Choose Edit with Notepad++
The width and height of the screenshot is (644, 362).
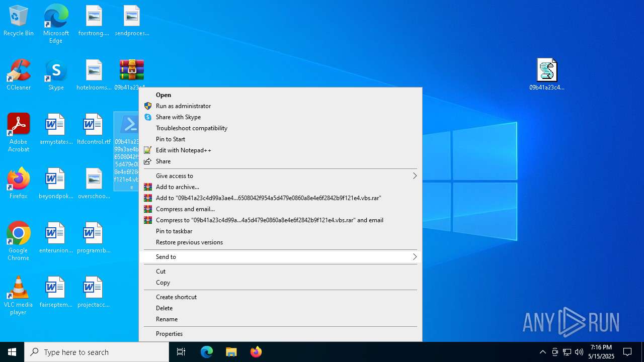(x=280, y=150)
